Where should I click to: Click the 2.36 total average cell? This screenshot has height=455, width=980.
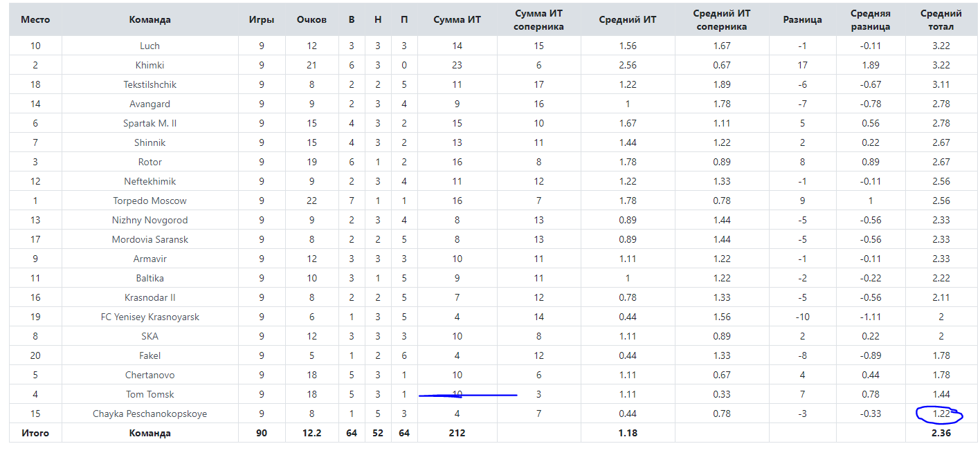pos(941,433)
